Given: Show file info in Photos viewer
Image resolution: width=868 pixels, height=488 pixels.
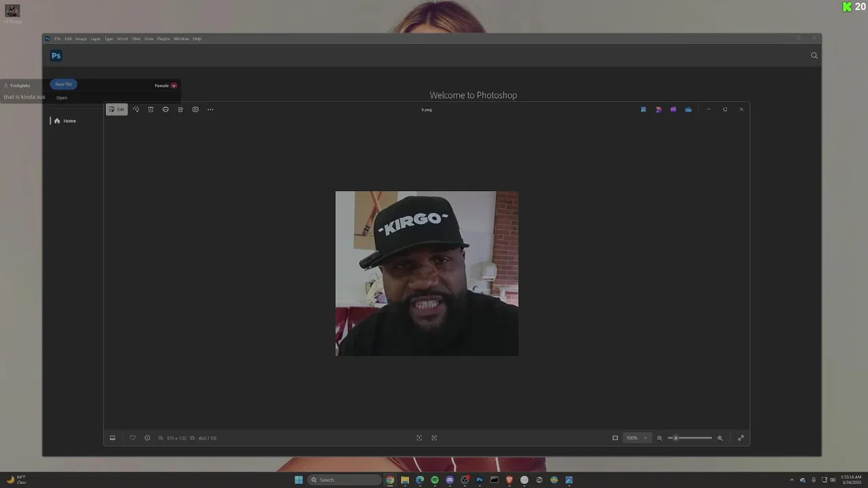Looking at the screenshot, I should click(x=147, y=438).
